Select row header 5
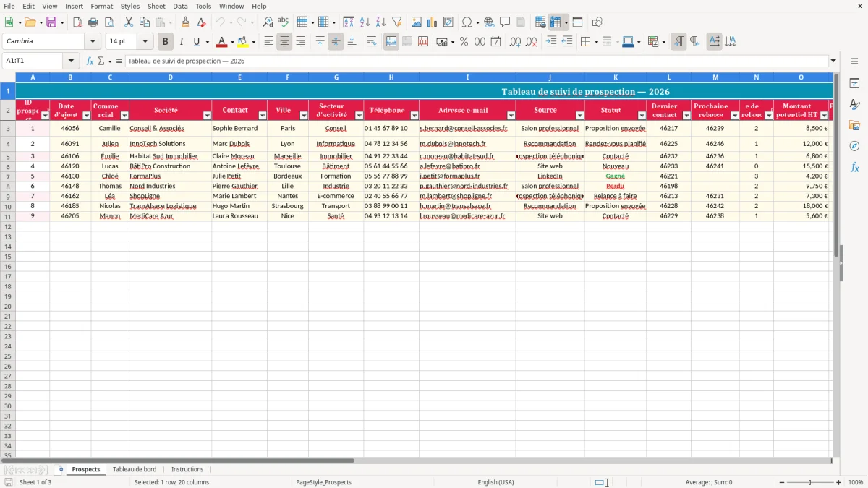868x488 pixels. tap(8, 156)
